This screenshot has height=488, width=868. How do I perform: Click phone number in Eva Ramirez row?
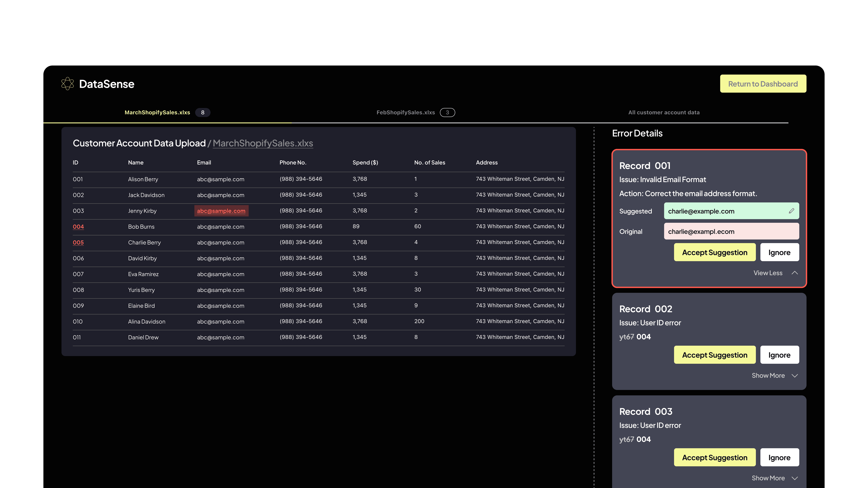[x=301, y=274]
